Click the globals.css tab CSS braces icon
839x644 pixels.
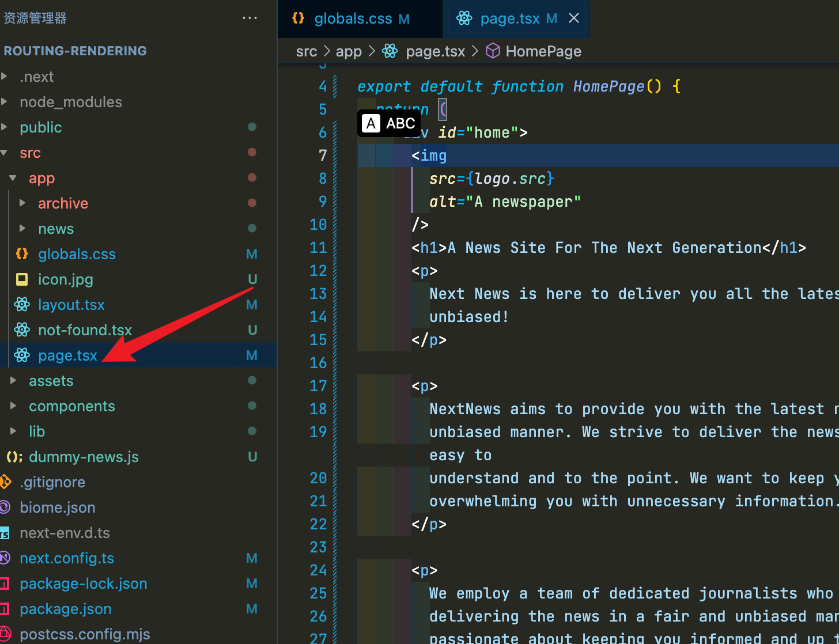(298, 18)
